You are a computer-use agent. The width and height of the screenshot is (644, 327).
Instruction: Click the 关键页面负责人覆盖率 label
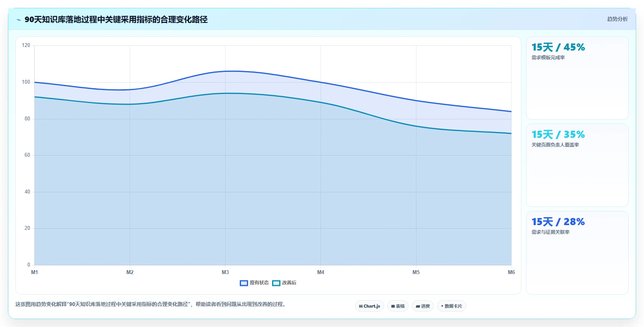coord(555,145)
